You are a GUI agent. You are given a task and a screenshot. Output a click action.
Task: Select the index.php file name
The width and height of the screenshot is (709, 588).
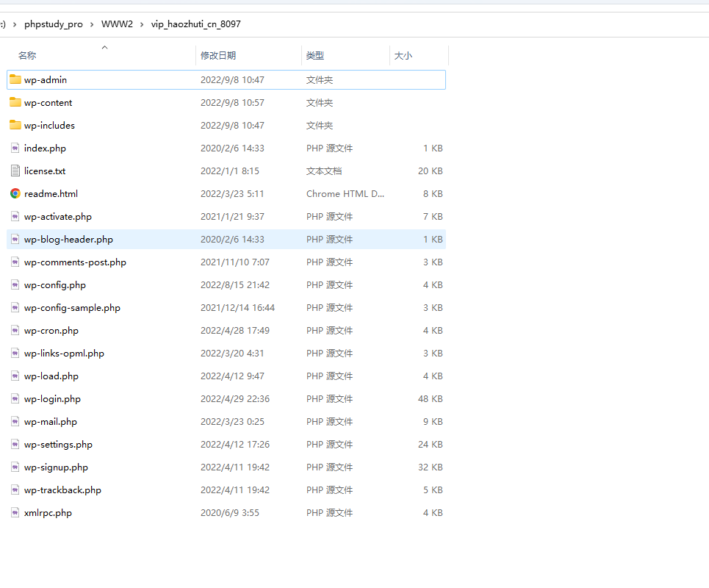click(x=45, y=148)
